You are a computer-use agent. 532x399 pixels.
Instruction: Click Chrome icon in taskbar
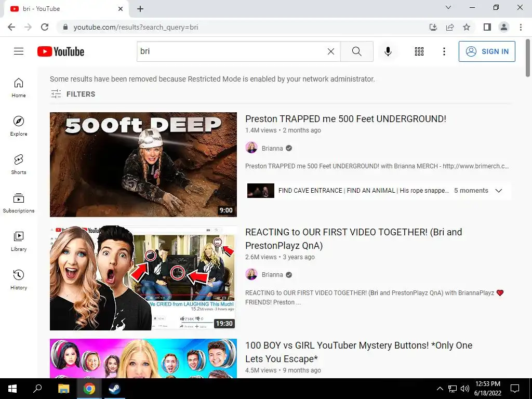[89, 389]
